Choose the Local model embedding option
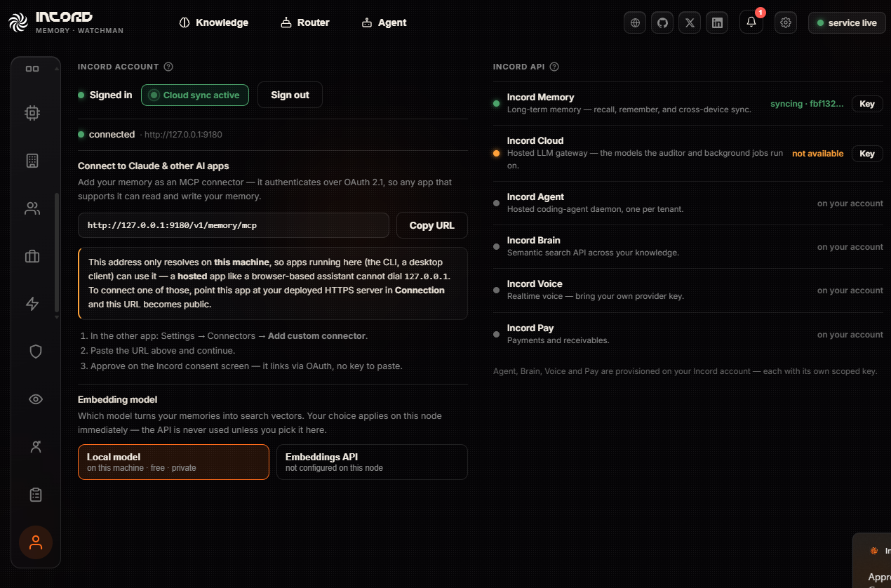Image resolution: width=891 pixels, height=588 pixels. coord(173,462)
